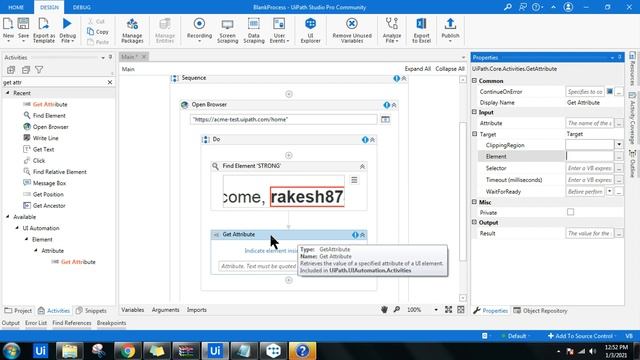This screenshot has width=640, height=360.
Task: Open ClippingRegion dropdown
Action: [619, 144]
